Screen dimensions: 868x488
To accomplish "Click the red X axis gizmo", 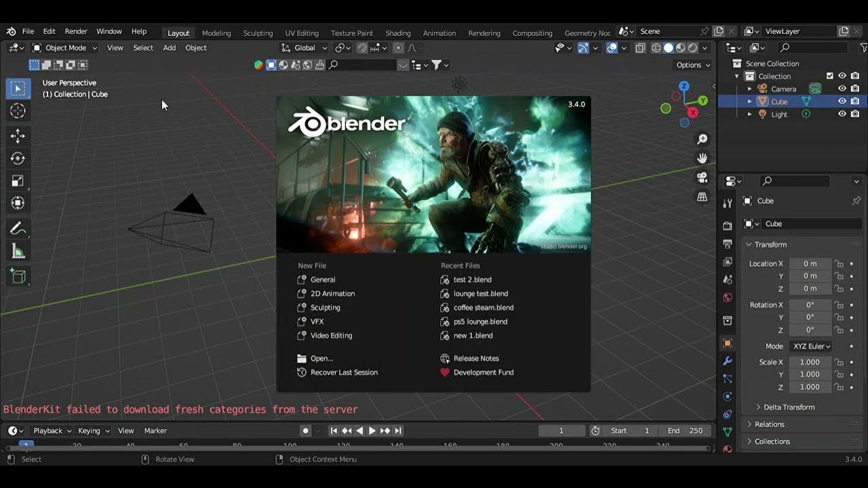I will (693, 113).
